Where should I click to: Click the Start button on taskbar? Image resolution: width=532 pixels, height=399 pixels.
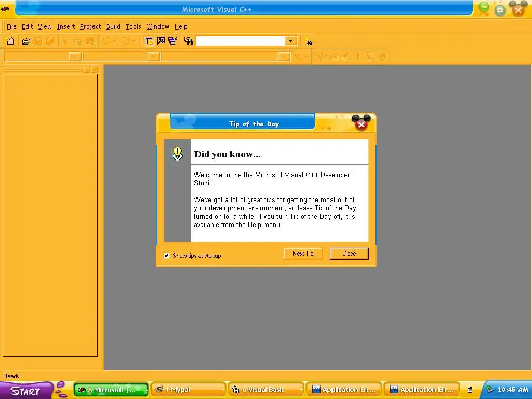click(x=26, y=391)
